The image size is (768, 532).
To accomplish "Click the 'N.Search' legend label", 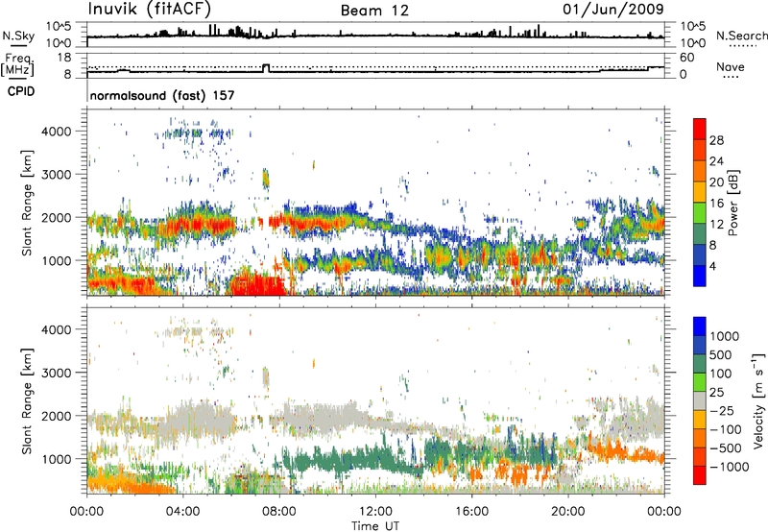I will pyautogui.click(x=741, y=36).
